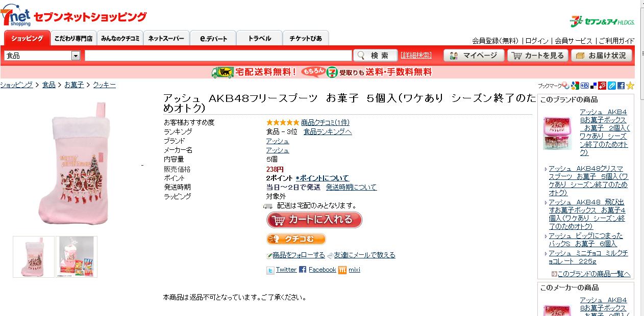Viewport: 644px width, 316px height.
Task: Open the ネットスーパー tab
Action: click(166, 38)
